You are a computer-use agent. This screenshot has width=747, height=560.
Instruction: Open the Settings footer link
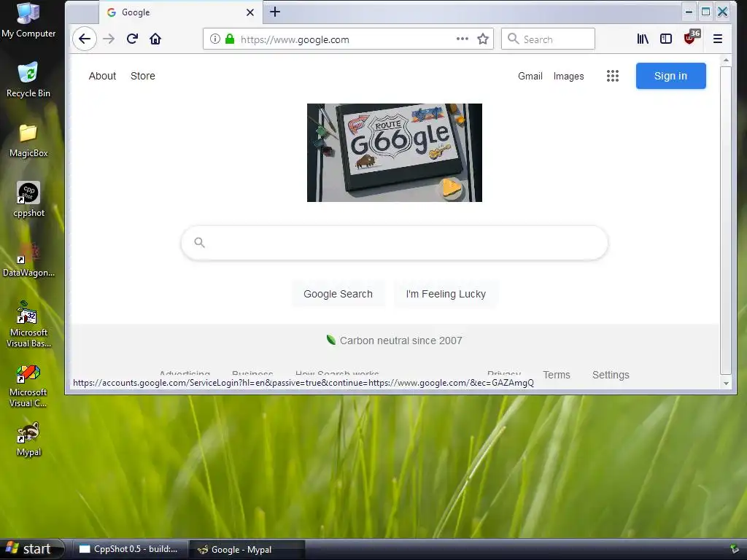(x=611, y=375)
